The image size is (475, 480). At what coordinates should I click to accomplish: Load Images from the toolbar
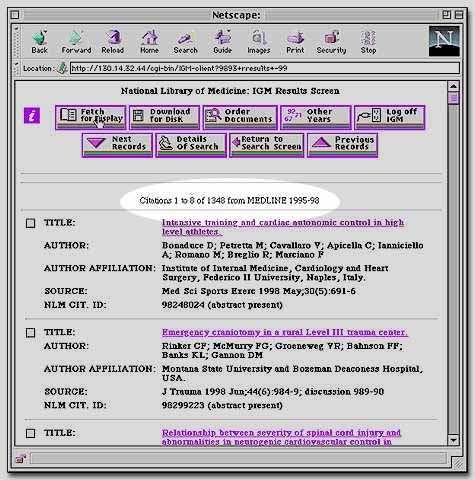point(259,42)
